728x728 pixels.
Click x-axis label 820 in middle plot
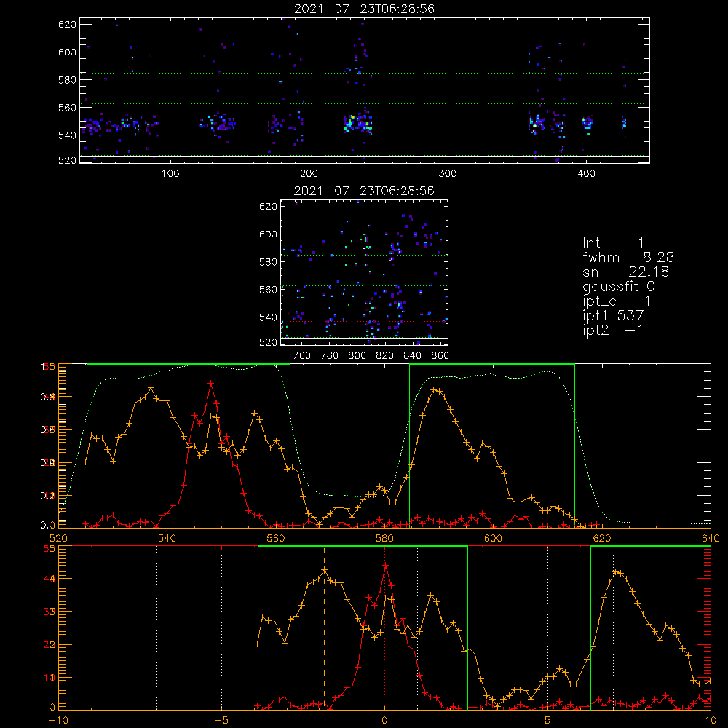[385, 356]
